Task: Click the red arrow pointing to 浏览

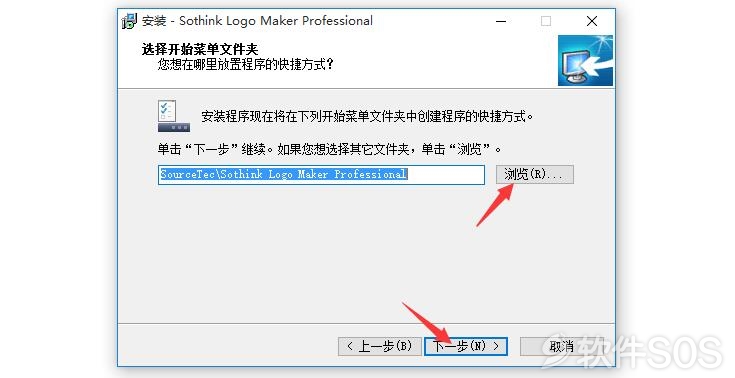Action: pyautogui.click(x=495, y=204)
